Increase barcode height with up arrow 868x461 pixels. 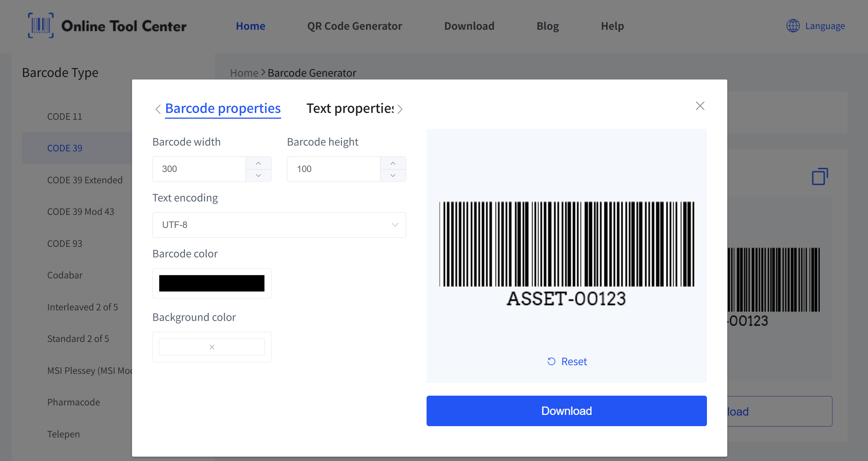[x=393, y=163]
